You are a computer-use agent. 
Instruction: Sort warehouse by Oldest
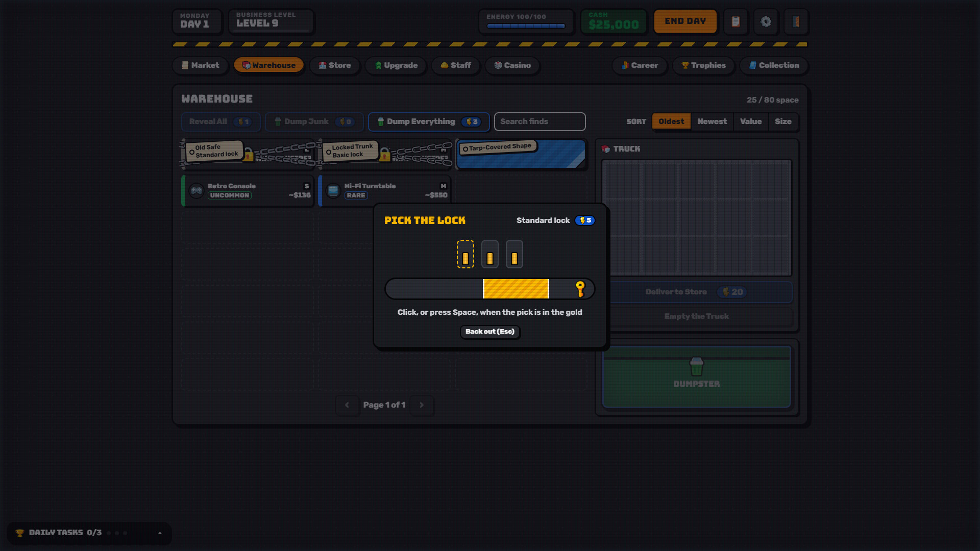point(671,121)
